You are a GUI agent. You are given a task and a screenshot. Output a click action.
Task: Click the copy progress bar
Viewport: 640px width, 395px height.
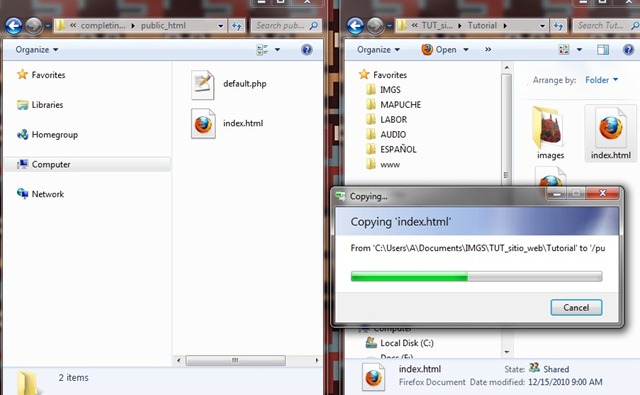coord(476,277)
